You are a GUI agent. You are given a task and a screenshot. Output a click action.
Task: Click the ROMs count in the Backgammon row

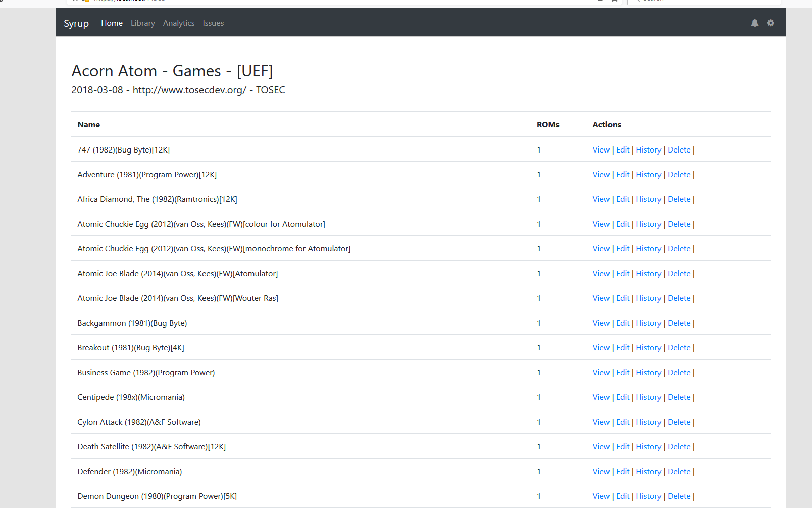tap(539, 323)
